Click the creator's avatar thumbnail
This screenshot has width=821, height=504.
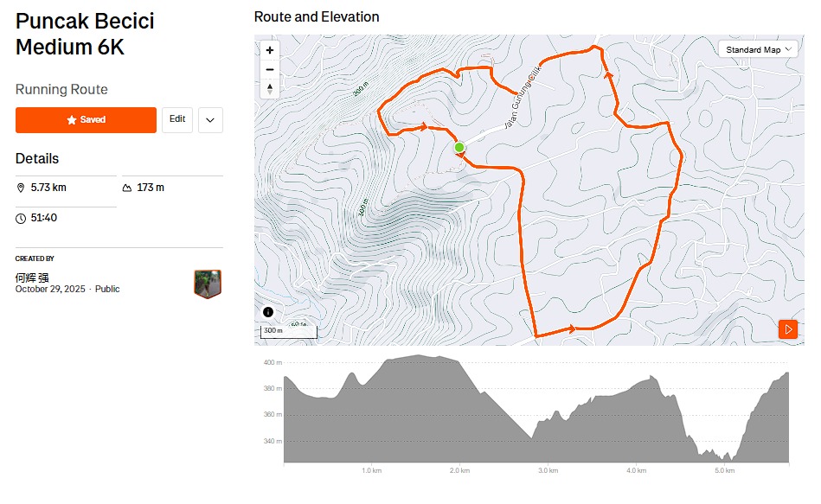pos(208,284)
